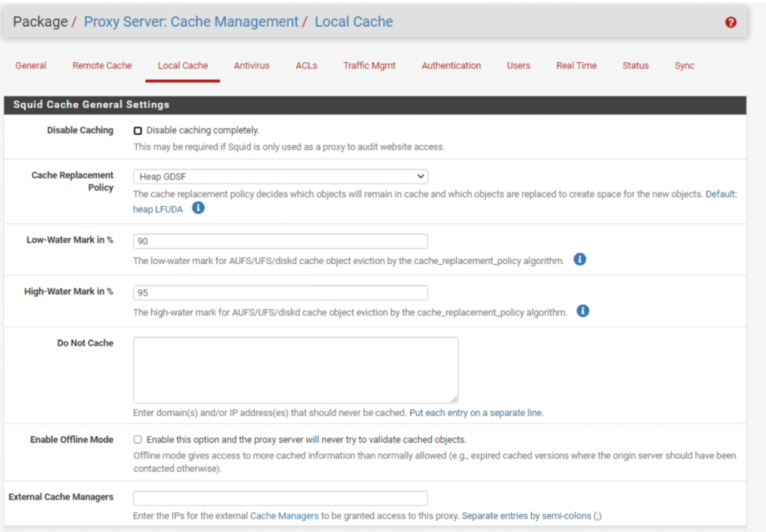The width and height of the screenshot is (766, 532).
Task: Switch to the Authentication tab
Action: click(x=451, y=66)
